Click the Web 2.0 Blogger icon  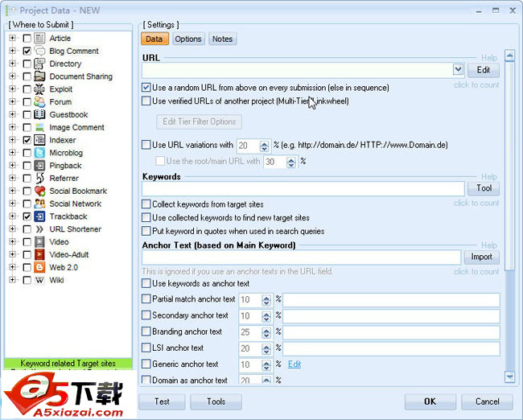[39, 267]
